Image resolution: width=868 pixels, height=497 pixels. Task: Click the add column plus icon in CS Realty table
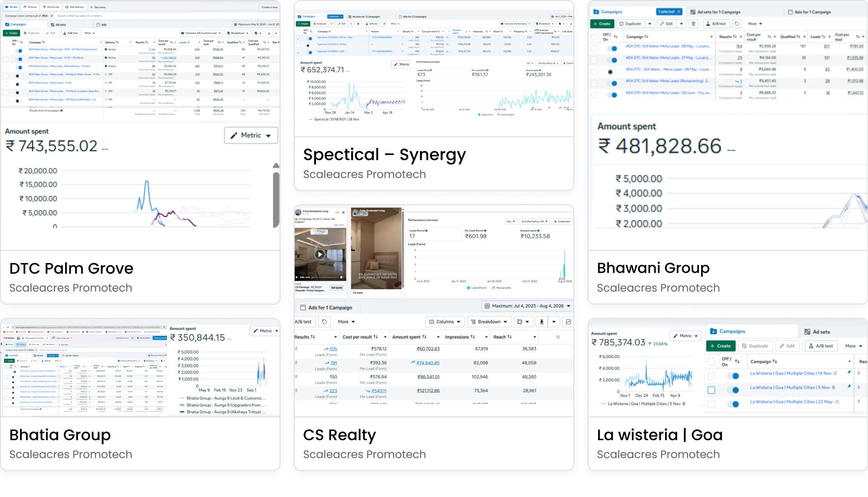pyautogui.click(x=558, y=337)
